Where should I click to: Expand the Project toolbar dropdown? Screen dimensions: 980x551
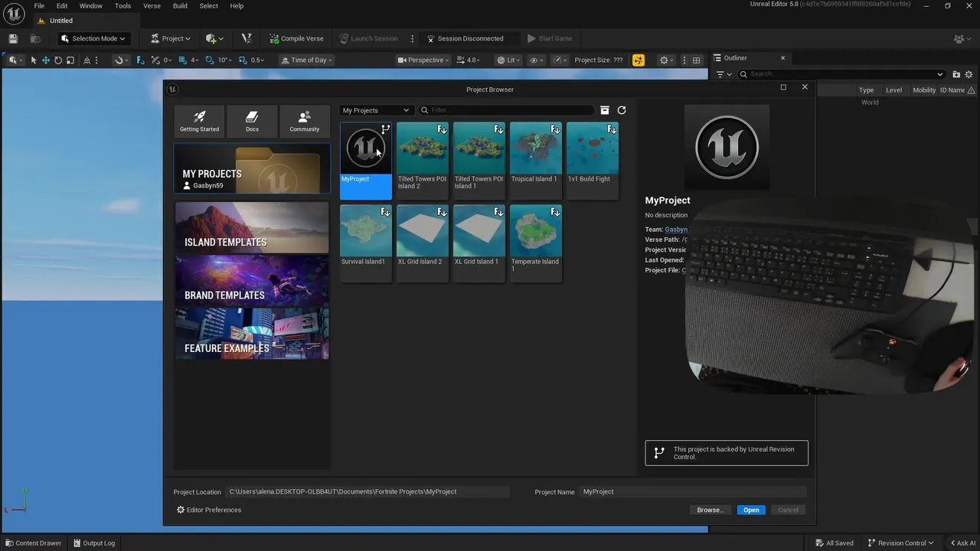point(170,38)
